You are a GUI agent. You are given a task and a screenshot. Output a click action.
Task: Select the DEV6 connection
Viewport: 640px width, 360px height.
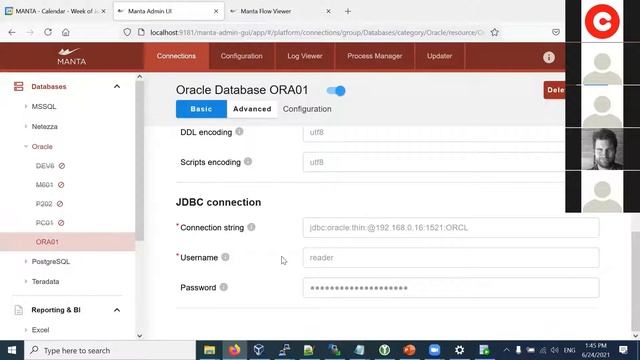45,166
